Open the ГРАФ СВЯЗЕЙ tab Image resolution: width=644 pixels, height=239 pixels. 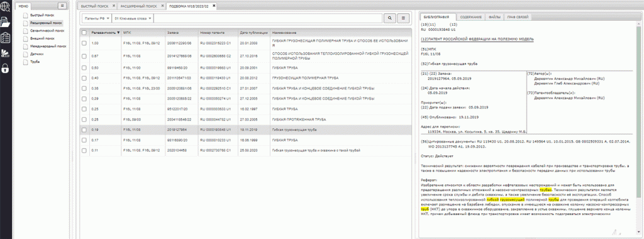click(518, 17)
